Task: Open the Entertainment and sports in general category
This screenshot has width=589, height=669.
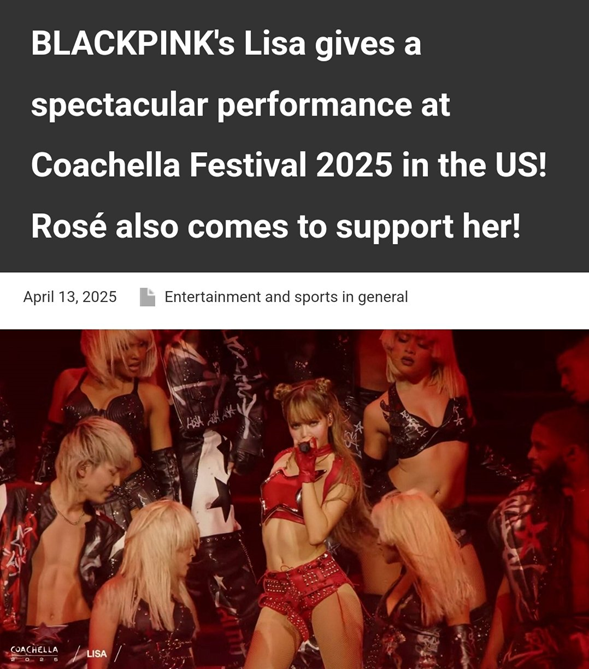Action: click(x=286, y=297)
